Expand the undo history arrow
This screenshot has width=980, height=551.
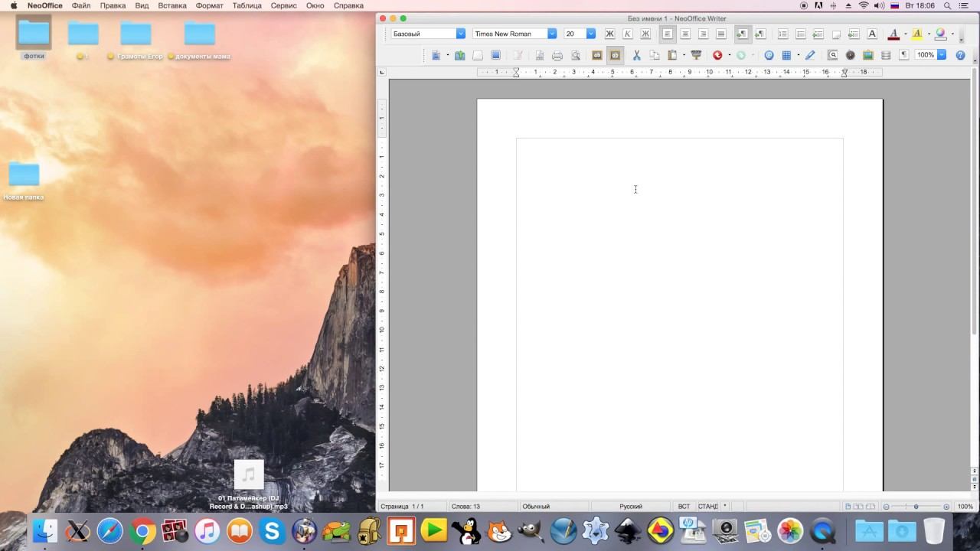point(729,55)
